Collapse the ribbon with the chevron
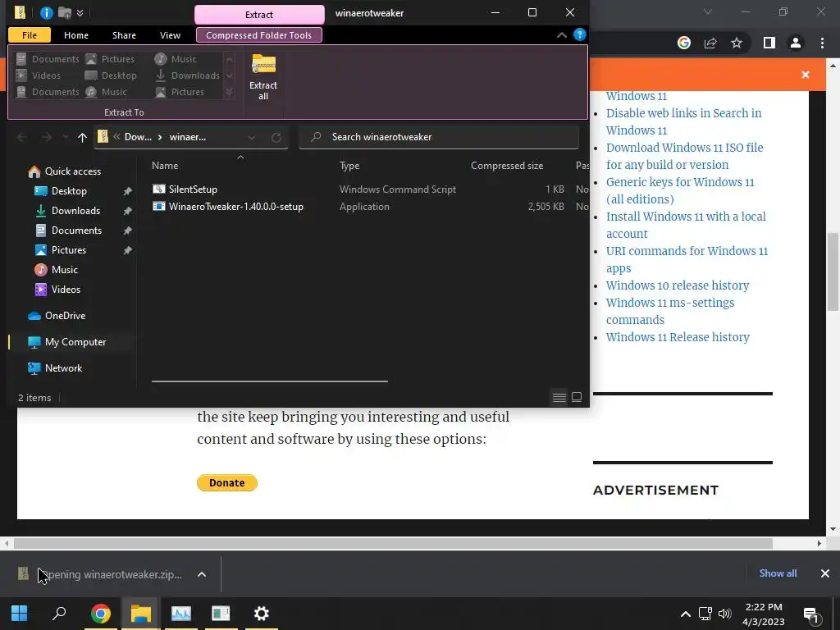Viewport: 840px width, 630px height. (561, 35)
